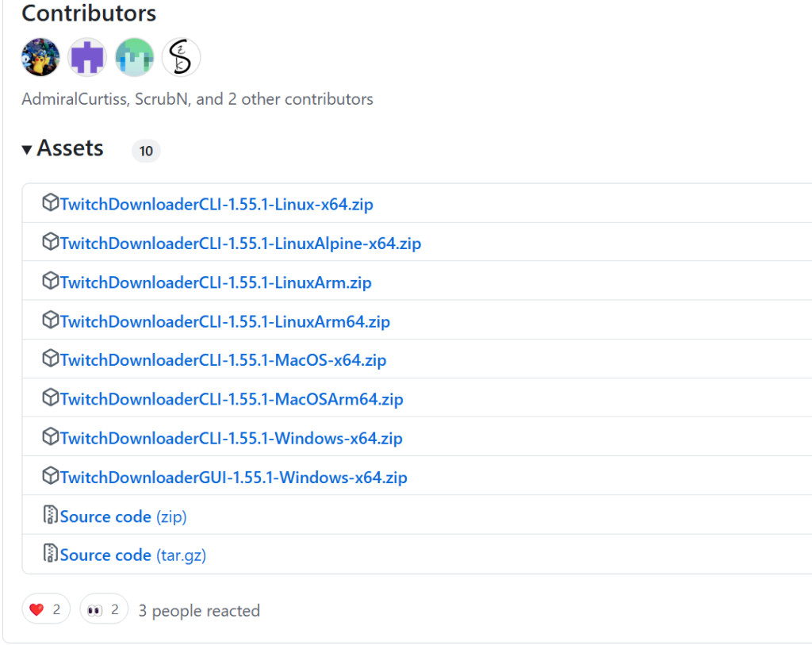Download Source code (tar.gz) archive

point(132,555)
